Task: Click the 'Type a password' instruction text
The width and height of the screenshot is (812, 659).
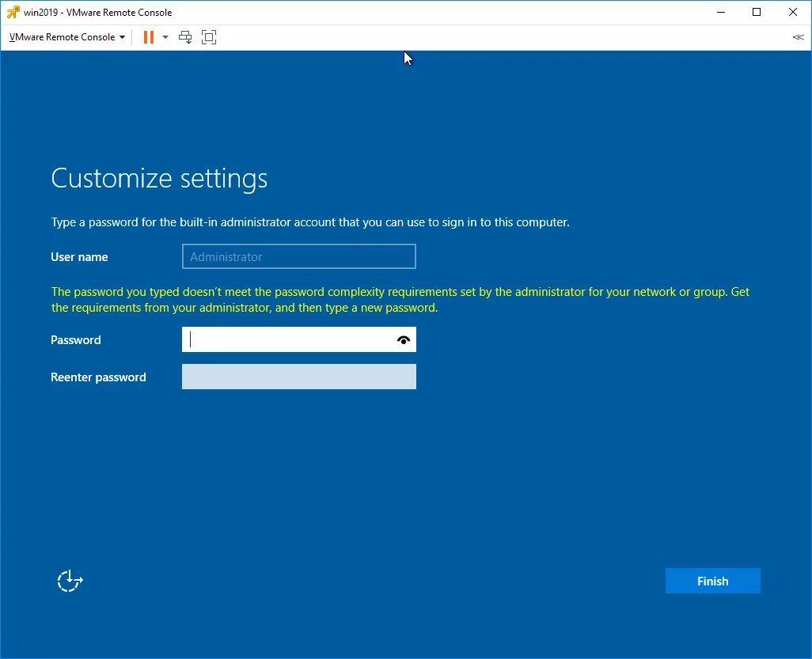Action: pos(310,222)
